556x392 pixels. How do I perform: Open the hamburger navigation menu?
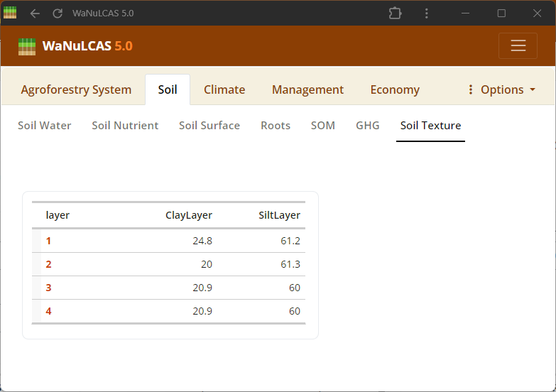(518, 45)
